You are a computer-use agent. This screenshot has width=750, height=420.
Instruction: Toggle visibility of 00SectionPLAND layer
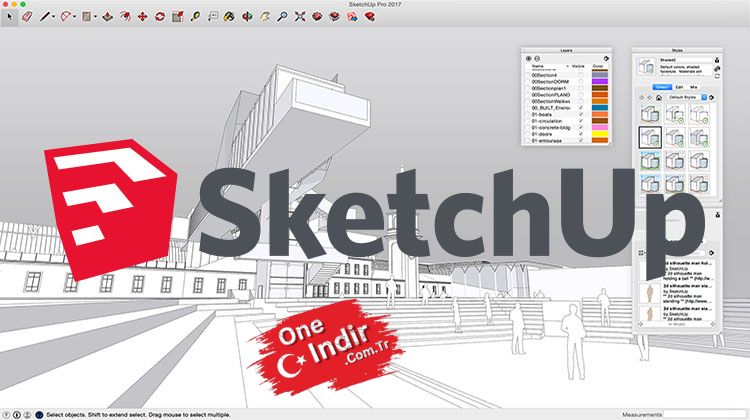[581, 95]
